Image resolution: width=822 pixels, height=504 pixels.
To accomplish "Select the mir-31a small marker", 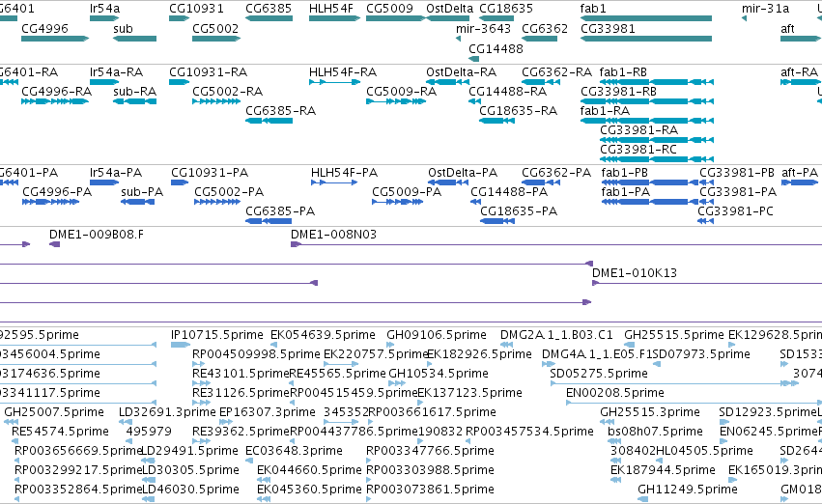I will pyautogui.click(x=745, y=19).
